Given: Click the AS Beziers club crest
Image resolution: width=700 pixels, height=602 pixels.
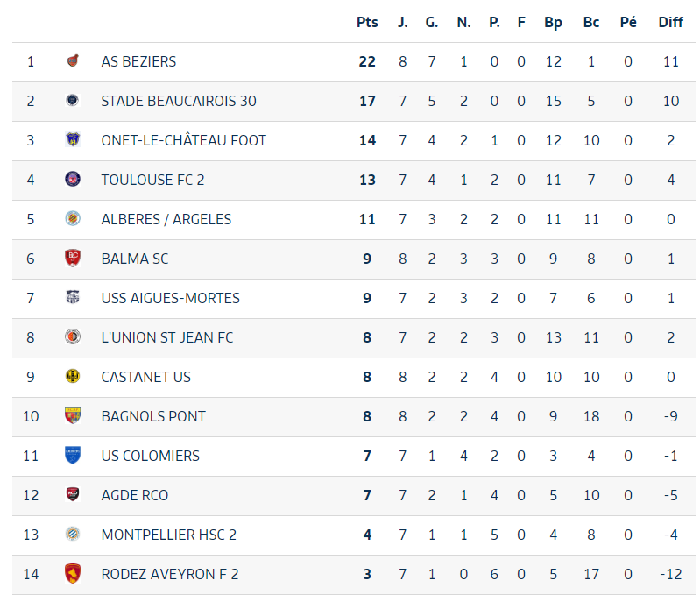Looking at the screenshot, I should click(x=73, y=60).
